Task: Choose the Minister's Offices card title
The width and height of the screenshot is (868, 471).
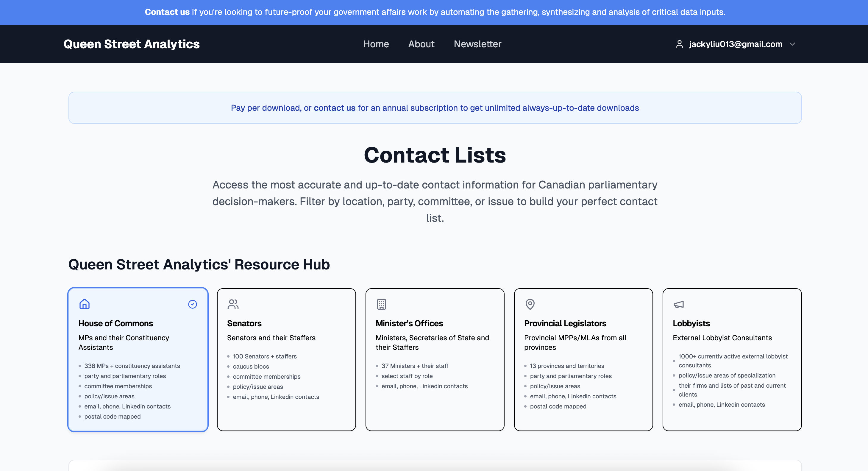Action: pyautogui.click(x=409, y=323)
